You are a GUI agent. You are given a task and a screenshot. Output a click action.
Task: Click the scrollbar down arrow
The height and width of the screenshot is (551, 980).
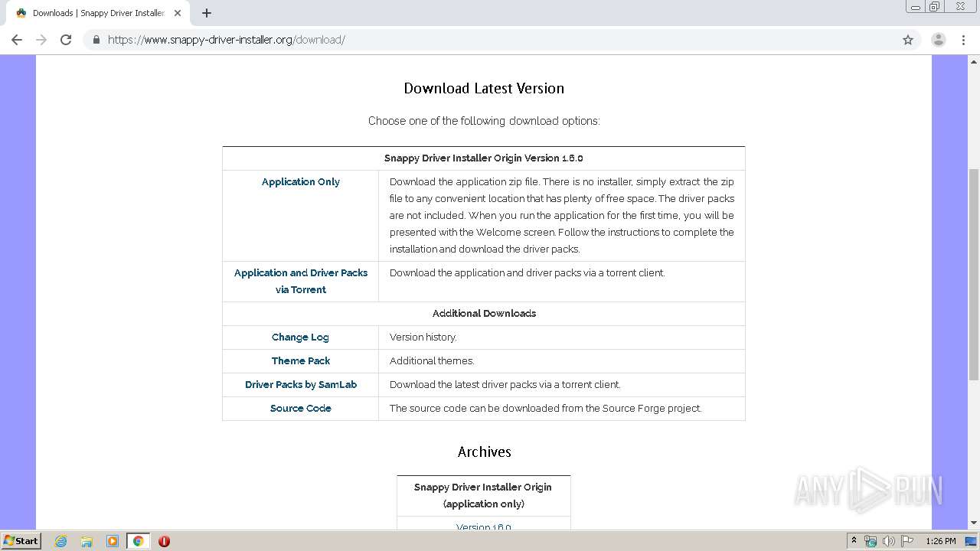click(x=974, y=523)
